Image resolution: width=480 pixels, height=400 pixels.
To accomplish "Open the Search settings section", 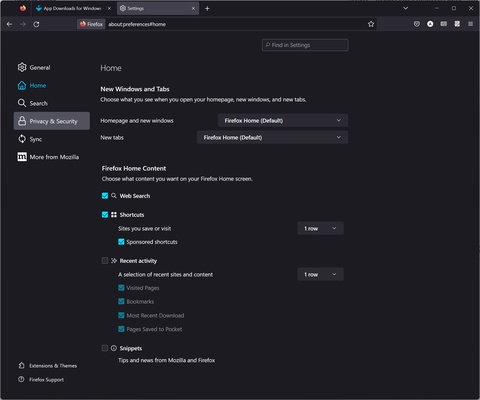I will [x=51, y=103].
